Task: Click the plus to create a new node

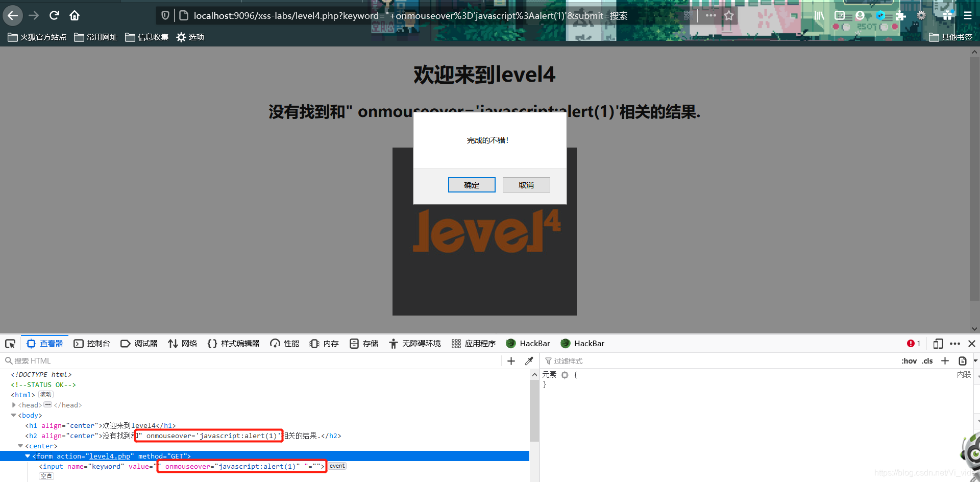Action: pyautogui.click(x=511, y=361)
